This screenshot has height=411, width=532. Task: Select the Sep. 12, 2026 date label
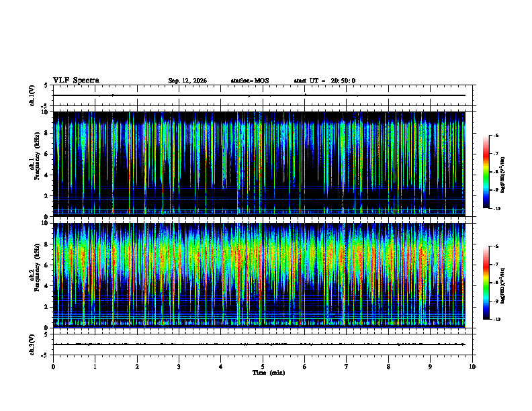187,81
